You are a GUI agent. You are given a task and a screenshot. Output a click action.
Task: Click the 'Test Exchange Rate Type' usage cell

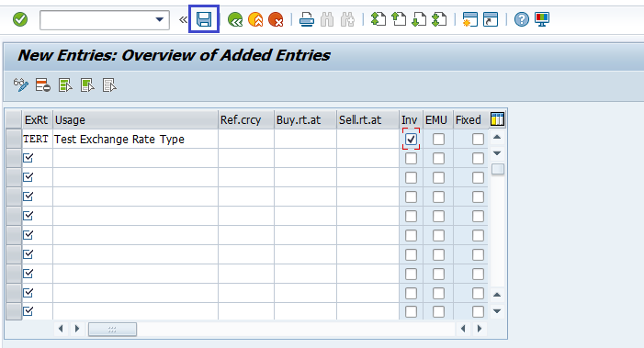coord(135,140)
